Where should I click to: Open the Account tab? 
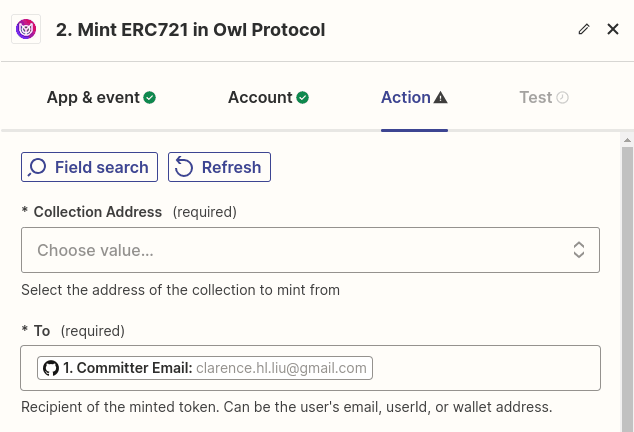(x=260, y=97)
